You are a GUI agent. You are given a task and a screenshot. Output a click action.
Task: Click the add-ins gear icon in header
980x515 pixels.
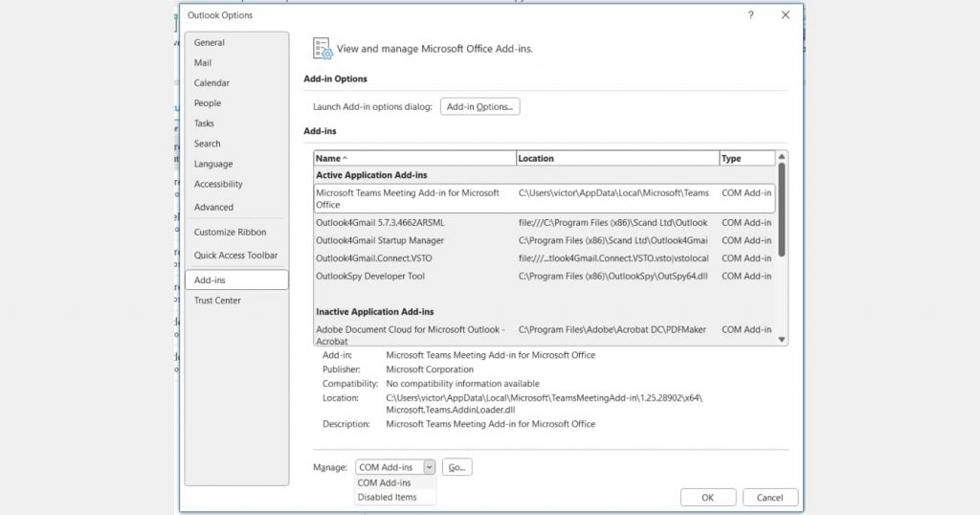point(323,49)
